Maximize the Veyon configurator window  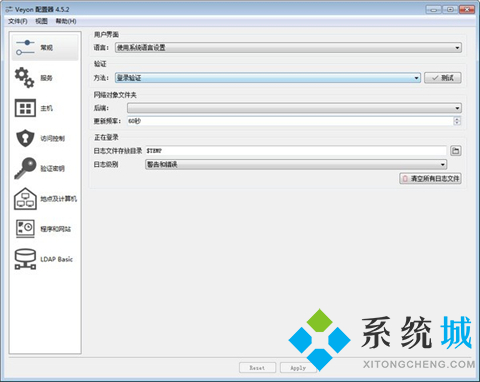point(450,10)
